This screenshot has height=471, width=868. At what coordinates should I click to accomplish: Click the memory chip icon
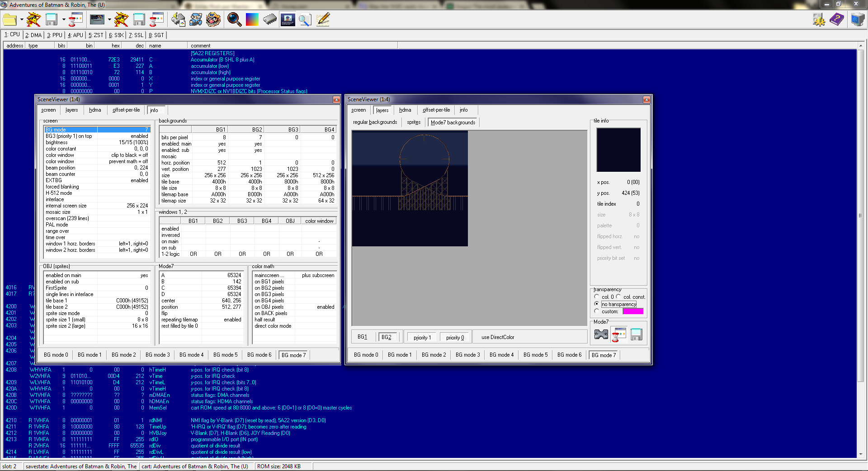[x=270, y=19]
